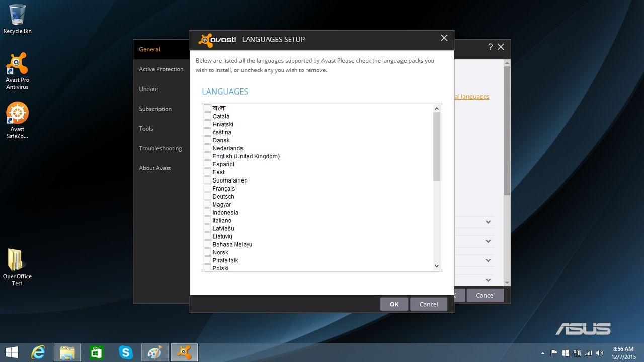The image size is (644, 362).
Task: Expand the second collapsed section in Avast settings
Action: (488, 241)
